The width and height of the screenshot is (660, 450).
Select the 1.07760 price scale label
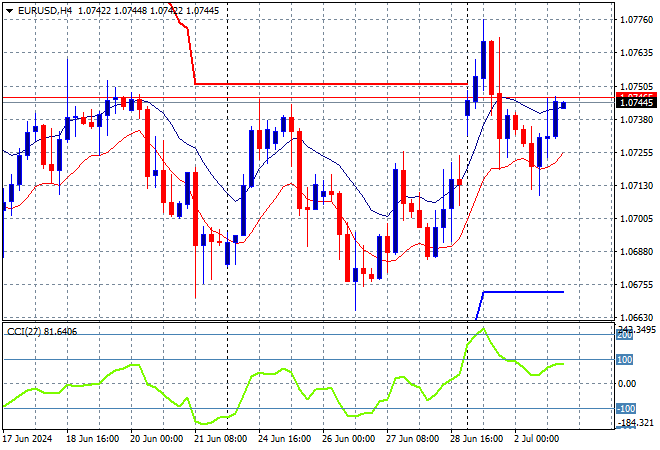click(x=637, y=20)
